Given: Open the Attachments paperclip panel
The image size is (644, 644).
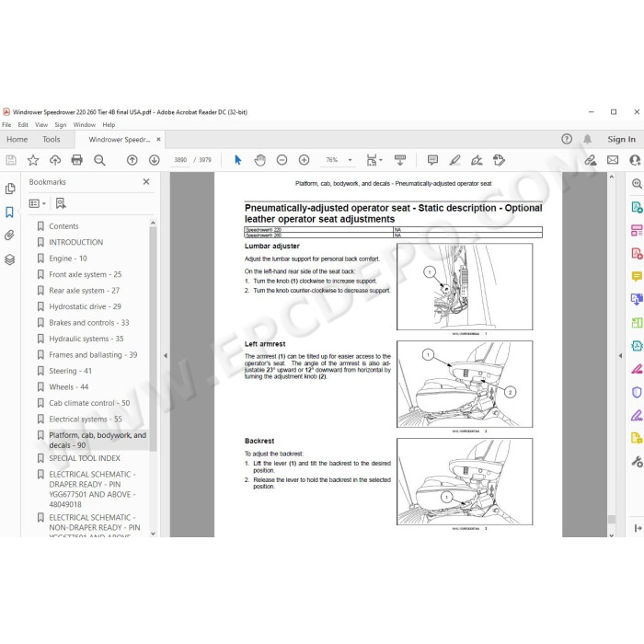Looking at the screenshot, I should click(9, 236).
